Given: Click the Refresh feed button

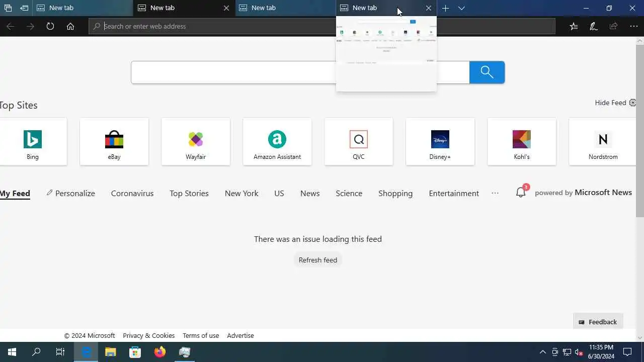Looking at the screenshot, I should [x=318, y=260].
